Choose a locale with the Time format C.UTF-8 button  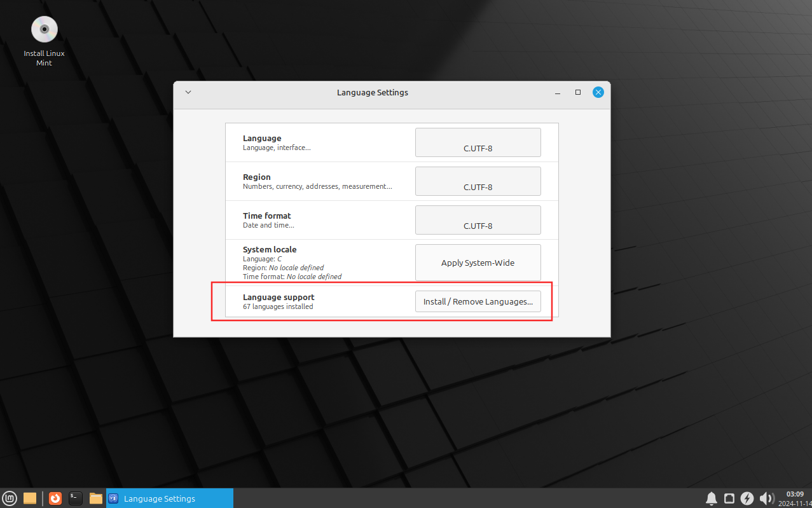[478, 220]
